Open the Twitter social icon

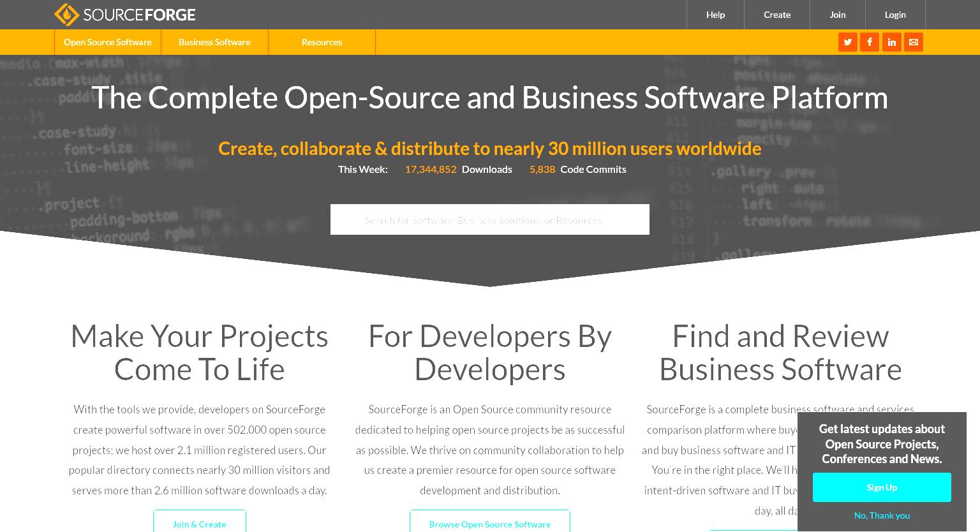(848, 42)
